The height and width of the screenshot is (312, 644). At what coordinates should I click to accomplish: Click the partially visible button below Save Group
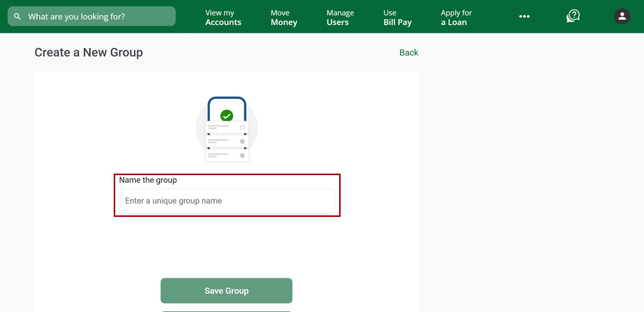(226, 311)
